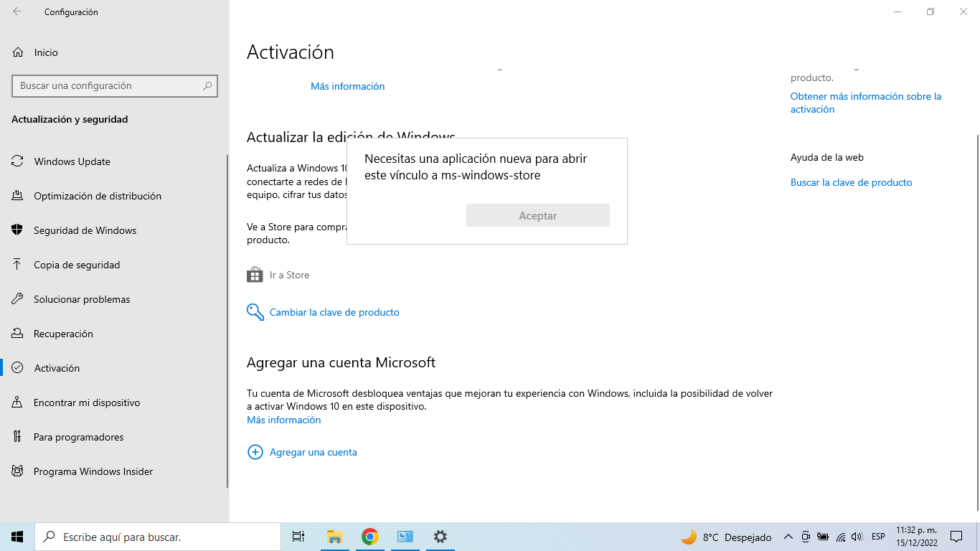Click the Settings gear on taskbar
980x551 pixels.
(440, 537)
